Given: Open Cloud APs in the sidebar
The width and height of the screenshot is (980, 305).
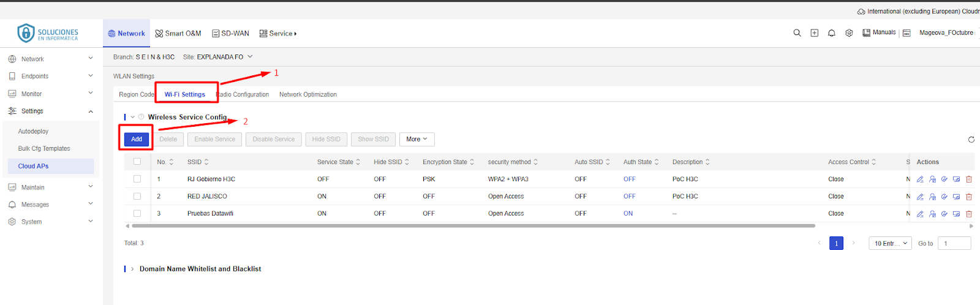Looking at the screenshot, I should click(51, 166).
